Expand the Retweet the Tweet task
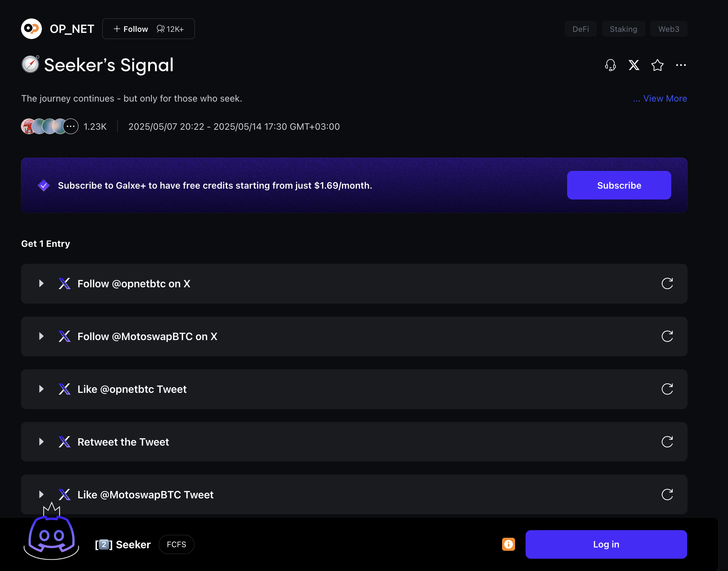Image resolution: width=728 pixels, height=571 pixels. tap(41, 442)
